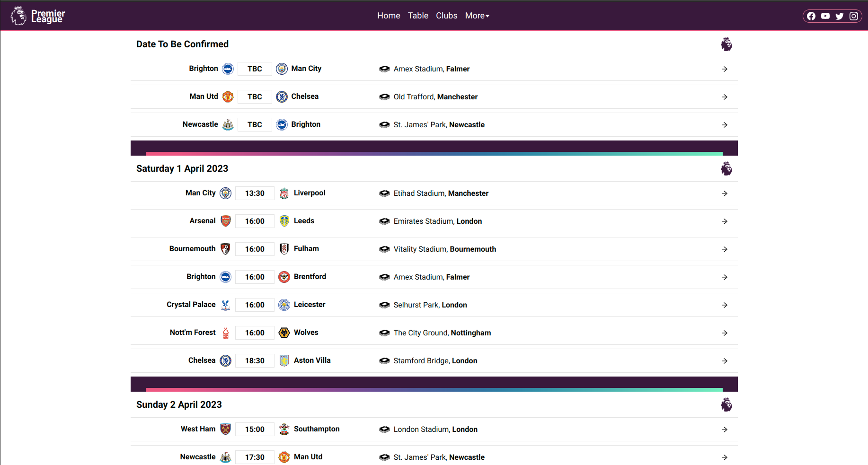The width and height of the screenshot is (868, 465).
Task: Open Brighton vs Man City fixture arrow
Action: pos(725,69)
